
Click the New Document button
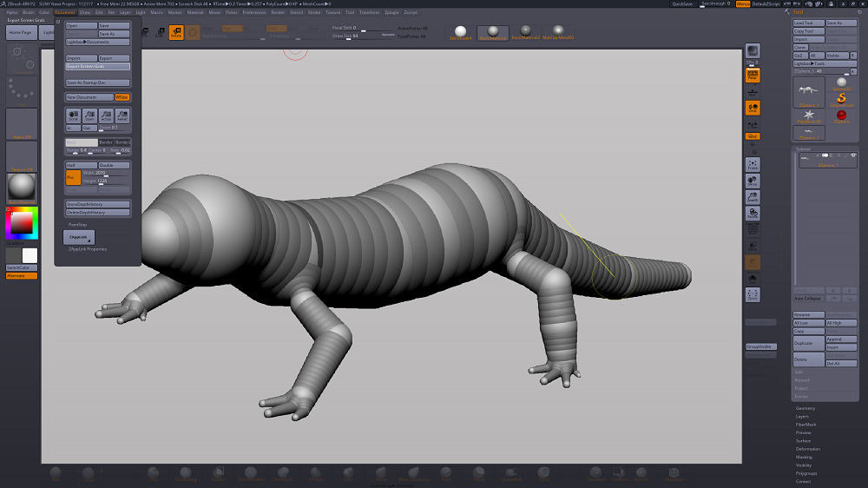tap(89, 97)
